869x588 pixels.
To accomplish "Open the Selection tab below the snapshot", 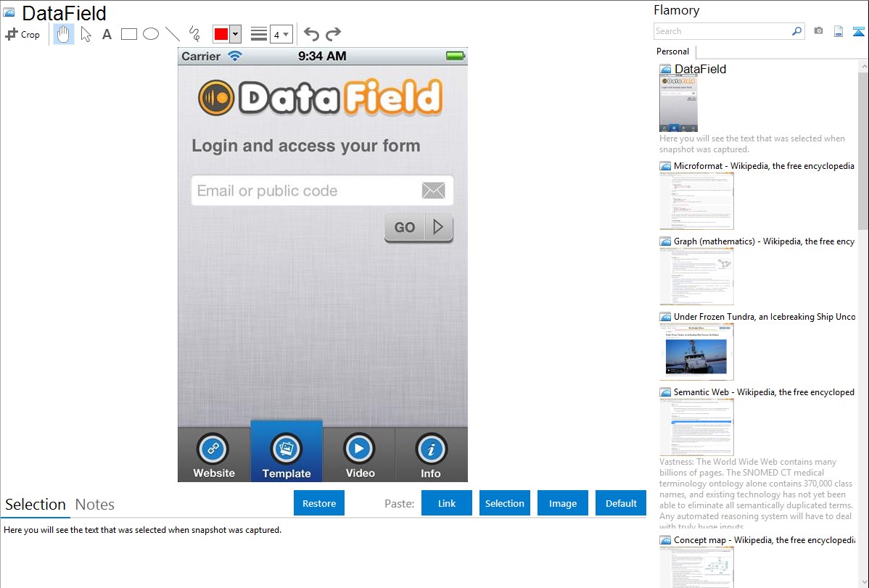I will pyautogui.click(x=36, y=505).
